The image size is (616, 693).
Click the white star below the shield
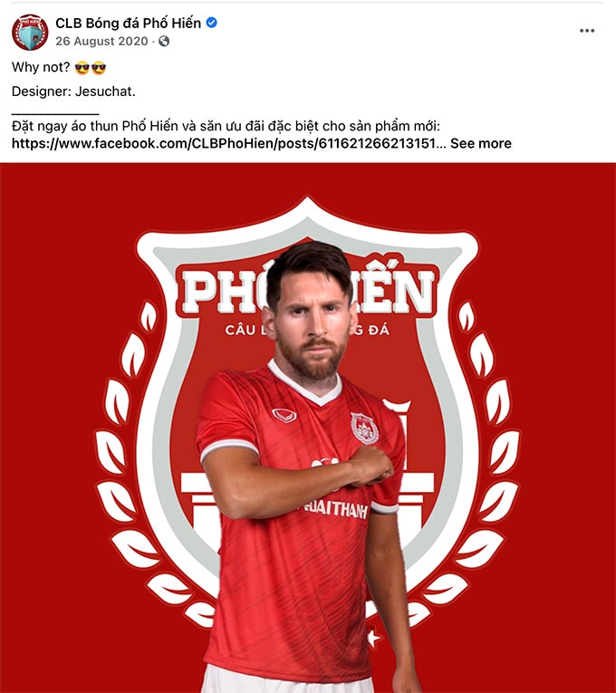click(x=374, y=639)
